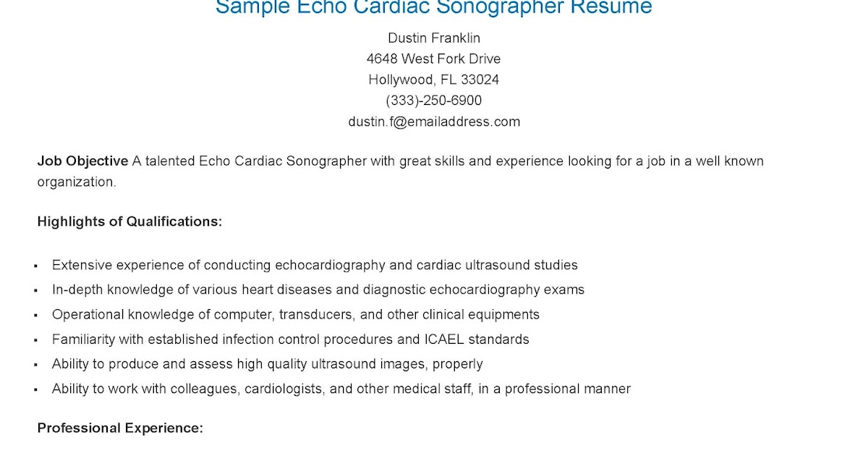Click the address line 4648 West Fork Drive
868x456 pixels.
[434, 59]
